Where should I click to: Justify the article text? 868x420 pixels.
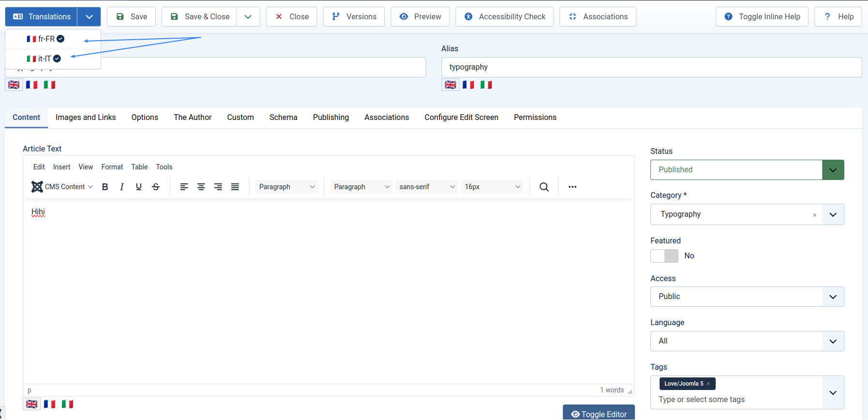pos(235,187)
